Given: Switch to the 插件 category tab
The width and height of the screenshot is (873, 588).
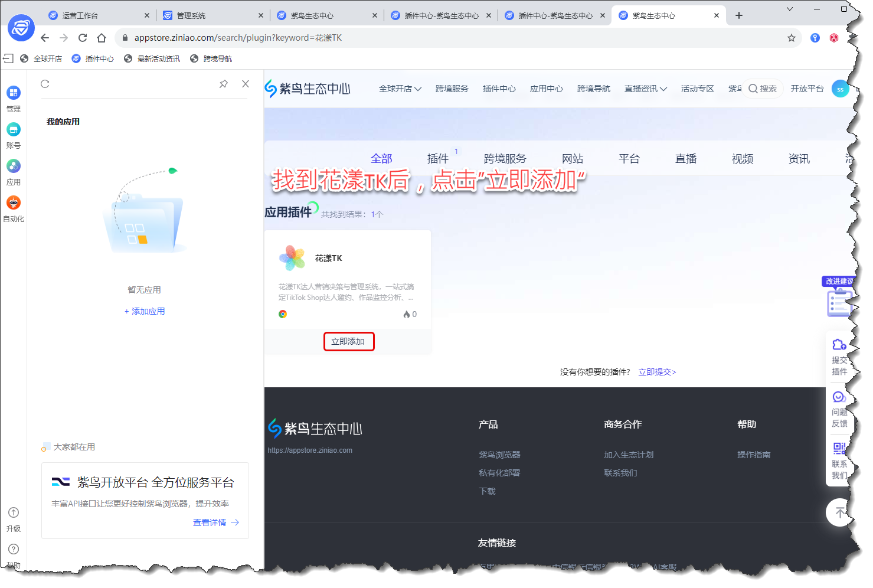Looking at the screenshot, I should click(x=438, y=158).
